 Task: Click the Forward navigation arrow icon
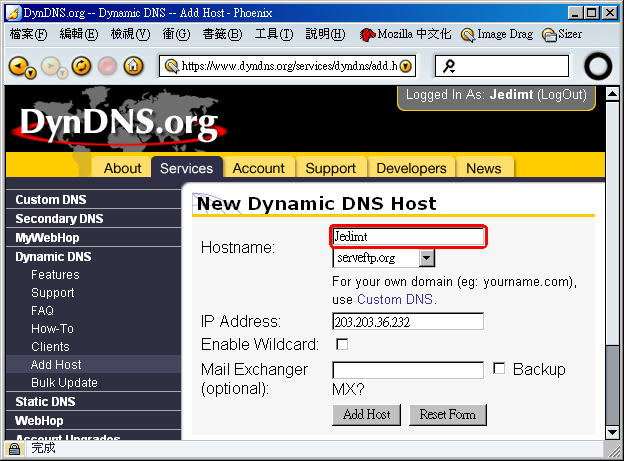(51, 66)
